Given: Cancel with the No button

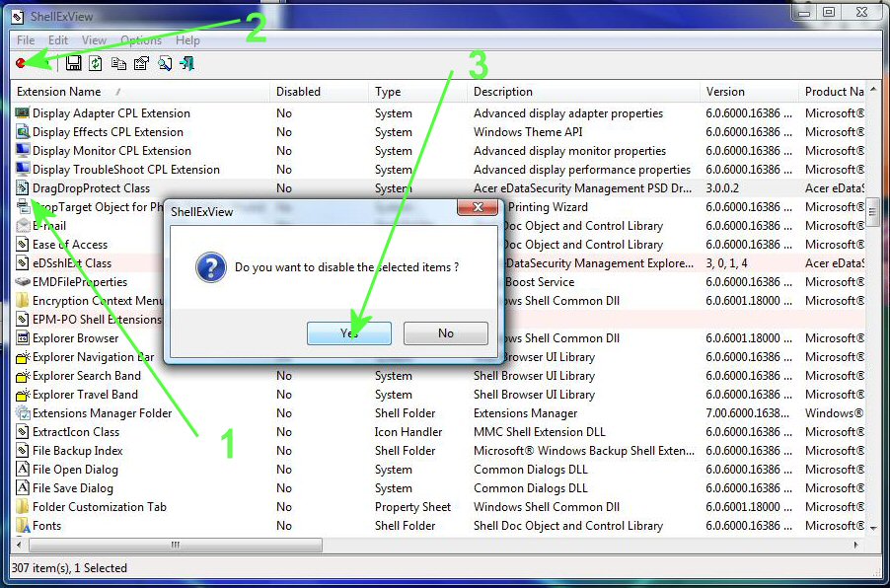Looking at the screenshot, I should pyautogui.click(x=446, y=333).
